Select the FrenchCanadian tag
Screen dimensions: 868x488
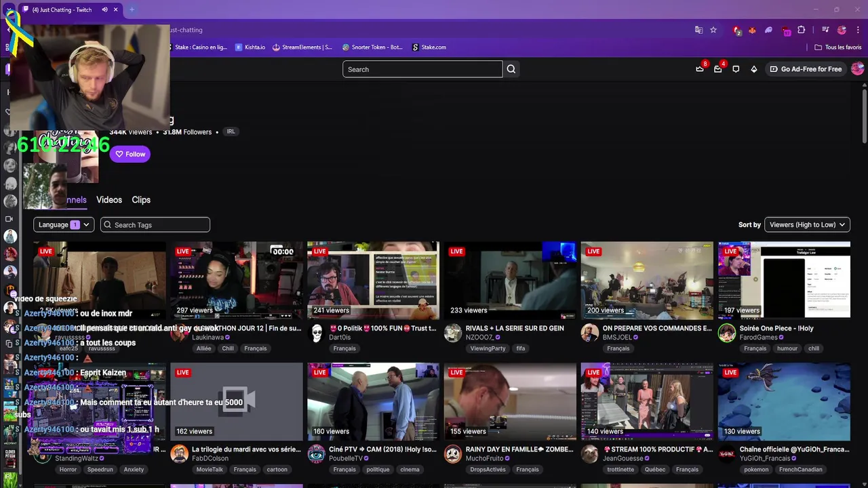pos(801,469)
